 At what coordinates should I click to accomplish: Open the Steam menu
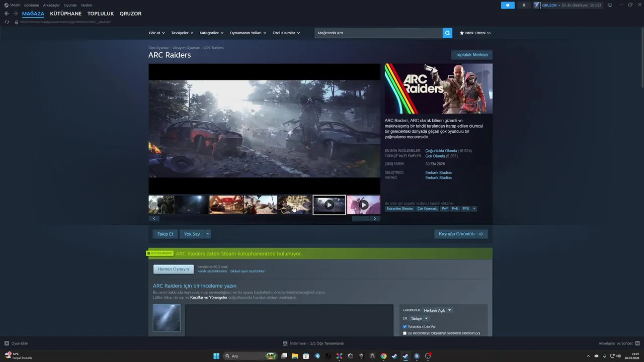pyautogui.click(x=12, y=5)
